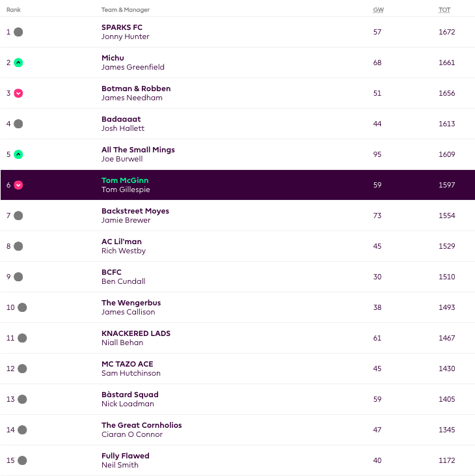Click grey status dot beside Badaaaat
The height and width of the screenshot is (476, 475).
point(18,124)
